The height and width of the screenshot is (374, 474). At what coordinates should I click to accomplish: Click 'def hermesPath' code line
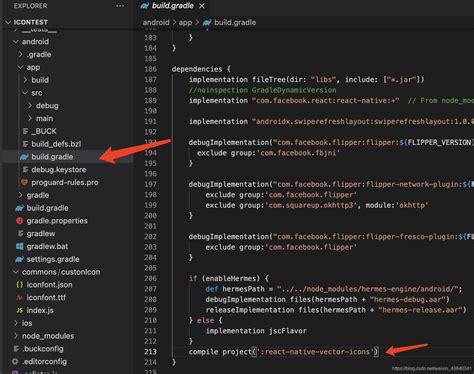(x=334, y=289)
